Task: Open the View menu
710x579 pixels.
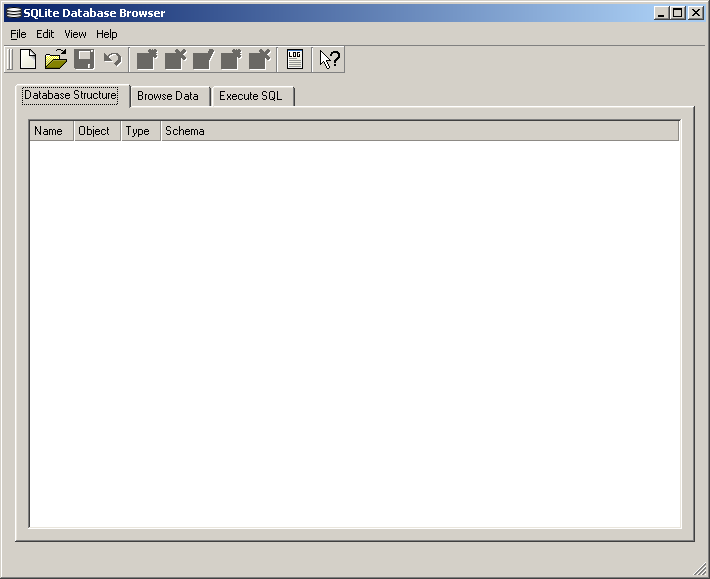Action: [75, 34]
